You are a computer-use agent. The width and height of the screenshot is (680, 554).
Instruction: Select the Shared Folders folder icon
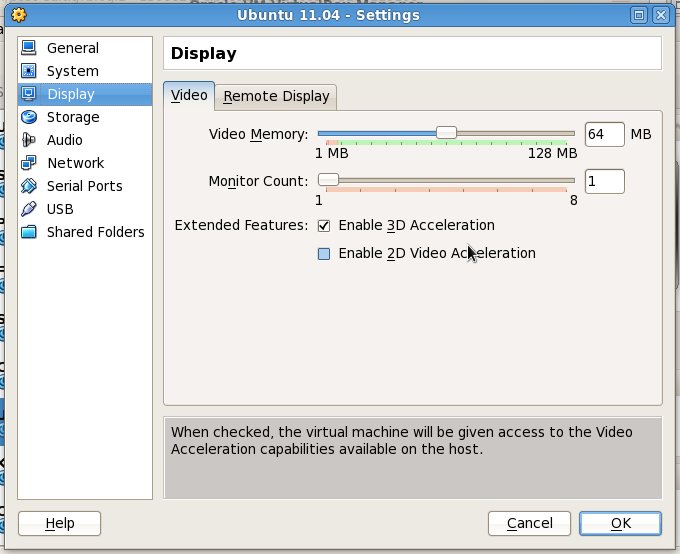28,232
